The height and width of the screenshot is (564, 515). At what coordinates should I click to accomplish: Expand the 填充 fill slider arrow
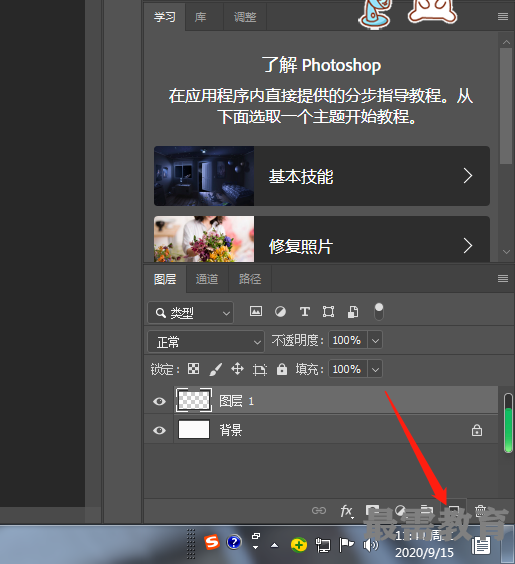(x=375, y=369)
